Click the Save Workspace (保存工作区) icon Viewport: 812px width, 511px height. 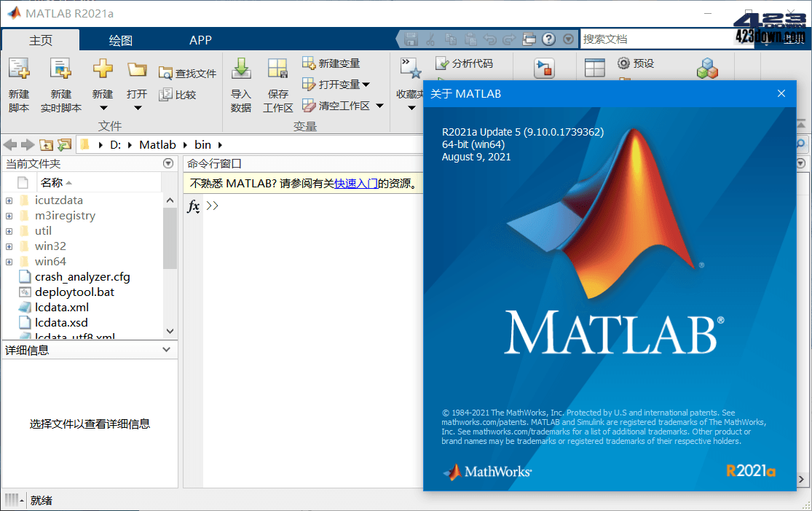pyautogui.click(x=277, y=69)
